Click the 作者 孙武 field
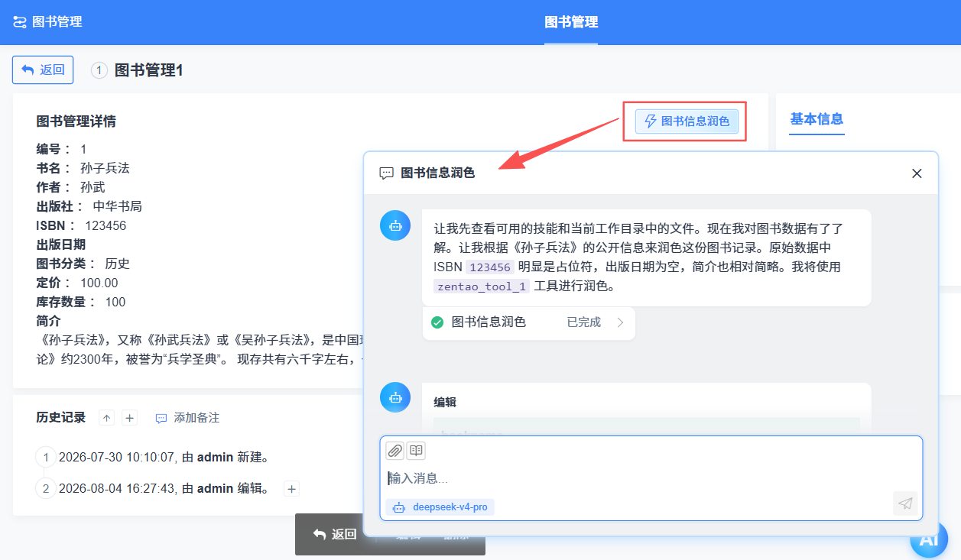961x560 pixels. 70,187
